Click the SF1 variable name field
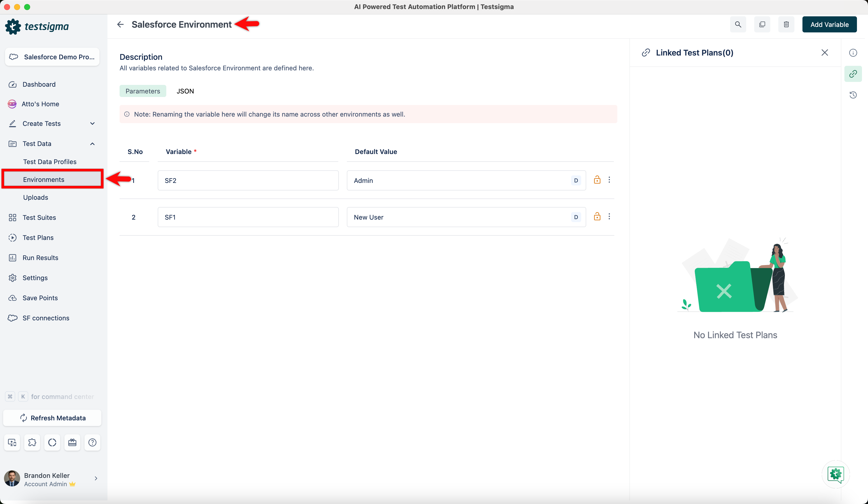868x504 pixels. (x=248, y=217)
